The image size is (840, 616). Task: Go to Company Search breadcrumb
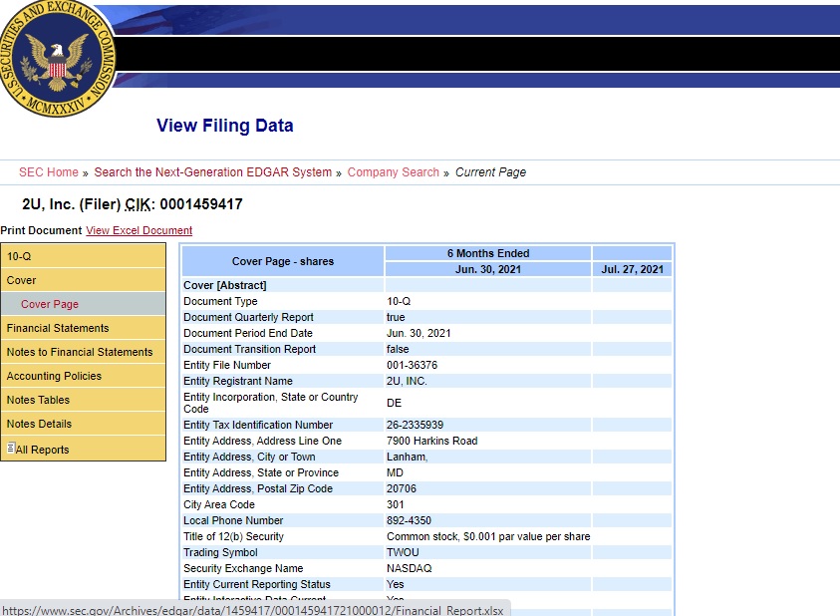point(394,172)
